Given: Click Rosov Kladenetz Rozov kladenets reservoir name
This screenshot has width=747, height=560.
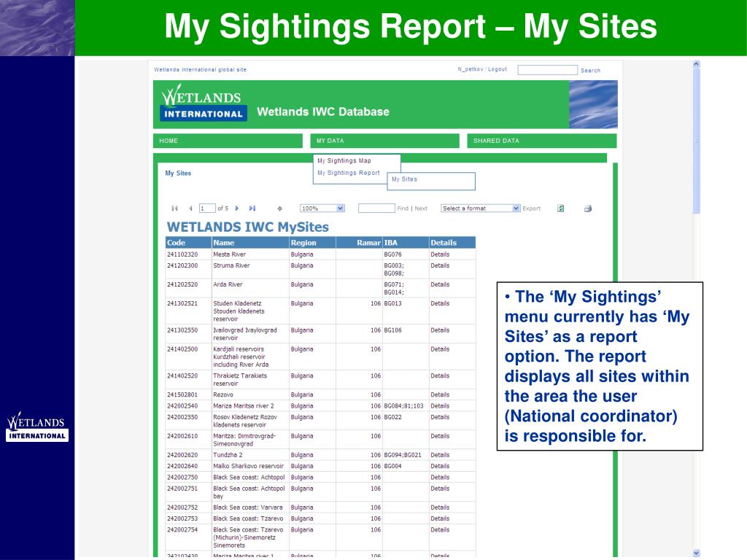Looking at the screenshot, I should tap(245, 421).
